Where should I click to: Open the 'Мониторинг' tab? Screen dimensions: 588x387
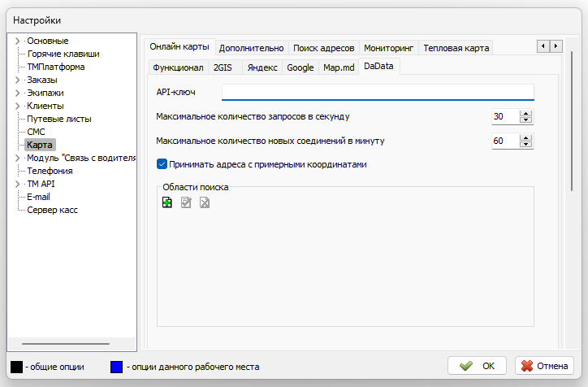coord(388,48)
